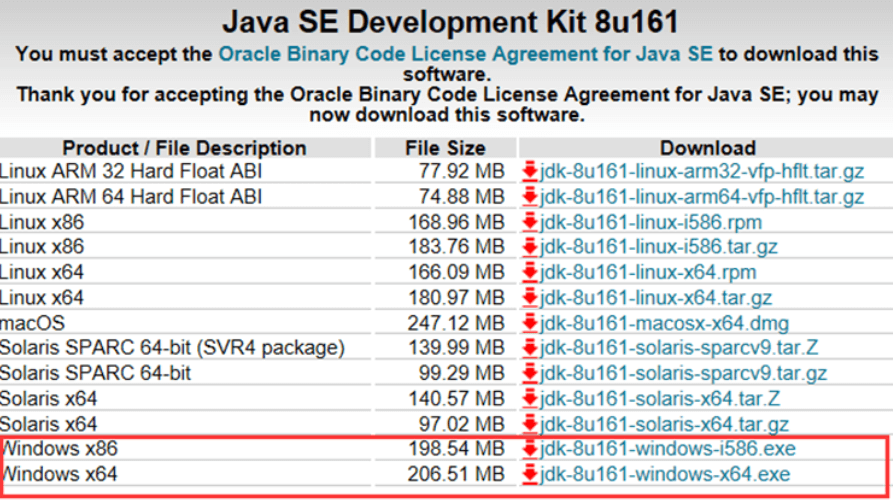This screenshot has height=503, width=893.
Task: Open the Oracle Binary Code License Agreement link
Action: click(465, 54)
